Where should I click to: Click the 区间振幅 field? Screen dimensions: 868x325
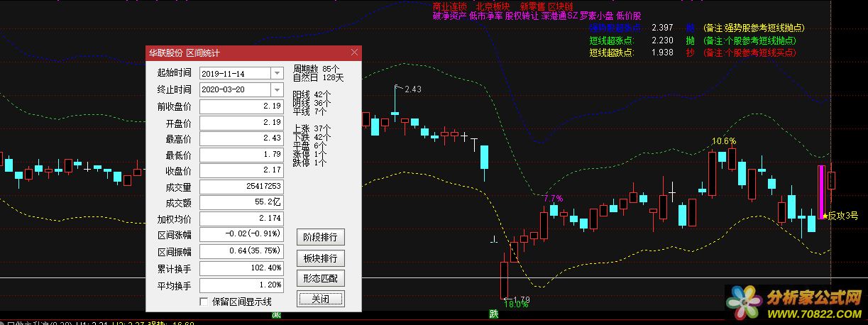[x=241, y=251]
